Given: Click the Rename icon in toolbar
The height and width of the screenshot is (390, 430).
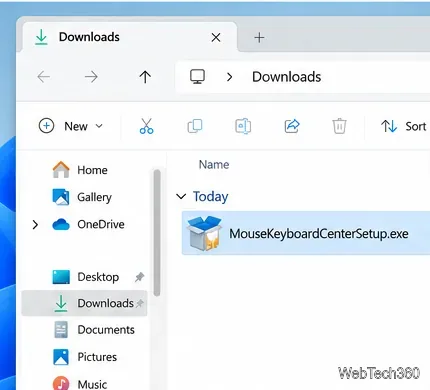Looking at the screenshot, I should (243, 126).
